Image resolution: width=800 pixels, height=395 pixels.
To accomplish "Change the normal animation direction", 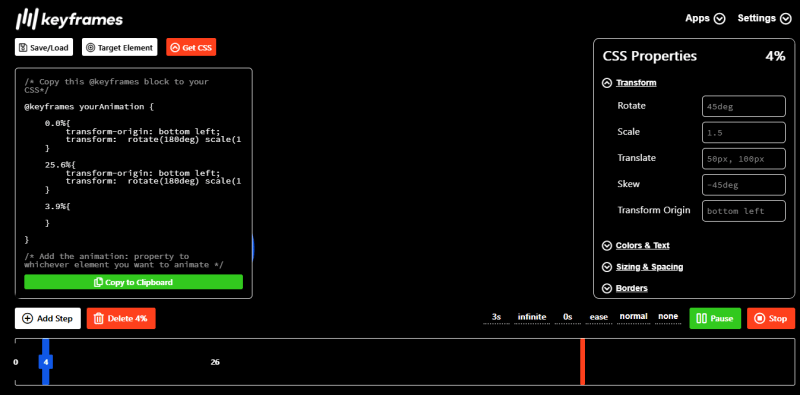I will pyautogui.click(x=634, y=316).
